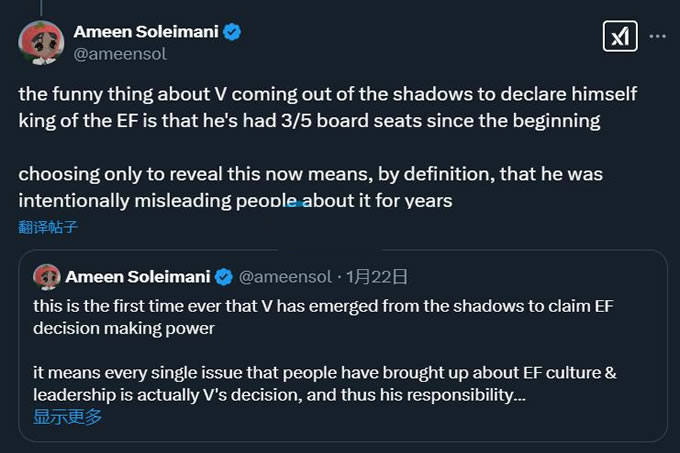Click Ameen Soleimani's profile avatar at top
Image resolution: width=680 pixels, height=453 pixels.
click(40, 42)
